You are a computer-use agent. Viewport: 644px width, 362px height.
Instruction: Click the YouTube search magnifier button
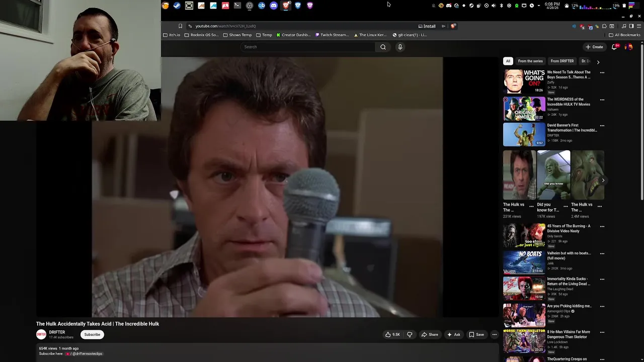(x=383, y=47)
